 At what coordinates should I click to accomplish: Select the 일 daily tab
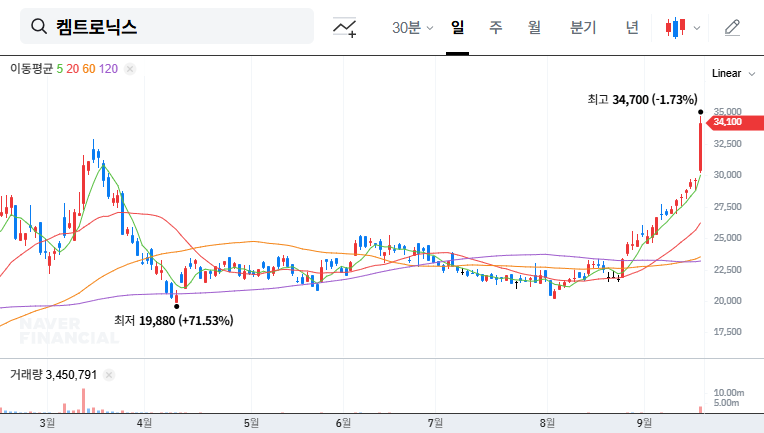457,27
